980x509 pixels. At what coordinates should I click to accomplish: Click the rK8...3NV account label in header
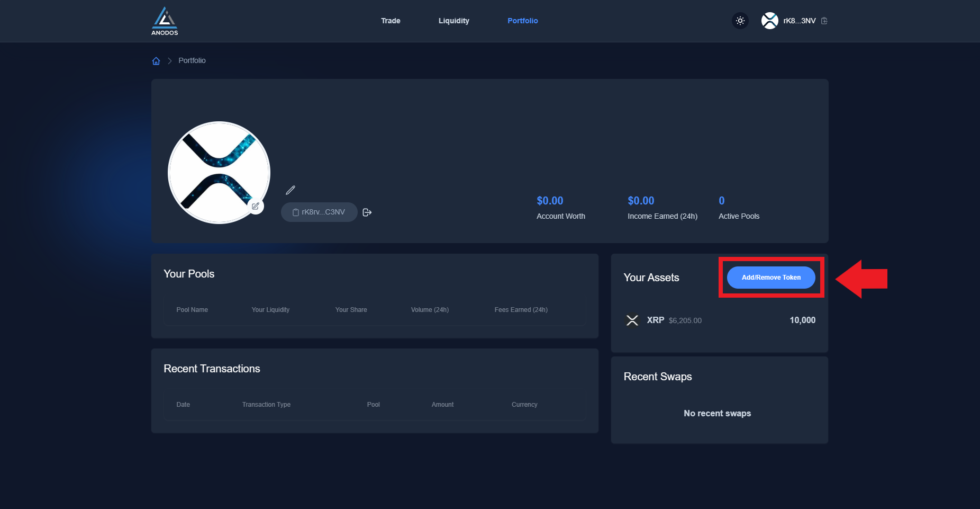click(x=799, y=21)
